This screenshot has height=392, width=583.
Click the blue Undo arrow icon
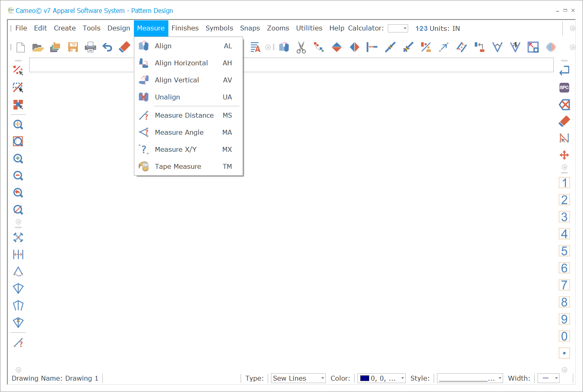(x=107, y=47)
